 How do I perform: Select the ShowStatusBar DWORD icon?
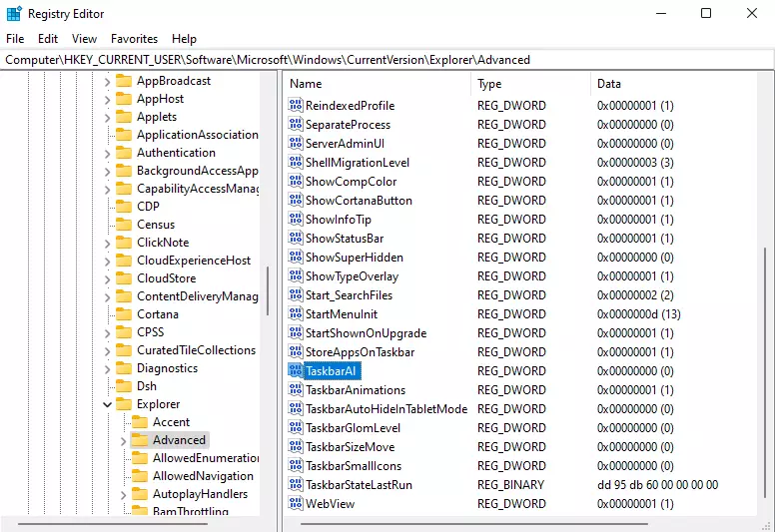[x=296, y=239]
